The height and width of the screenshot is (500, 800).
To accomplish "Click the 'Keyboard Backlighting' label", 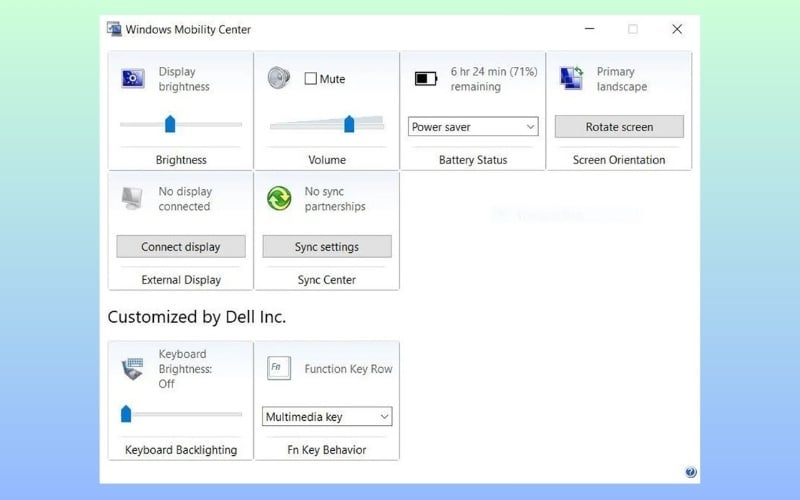I will click(181, 449).
